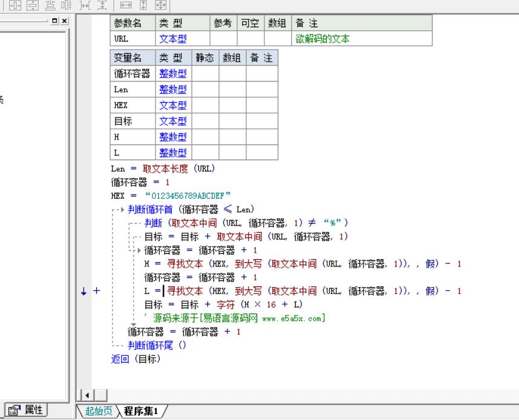Click the blue plus marker in the gutter
The height and width of the screenshot is (420, 519).
[96, 291]
